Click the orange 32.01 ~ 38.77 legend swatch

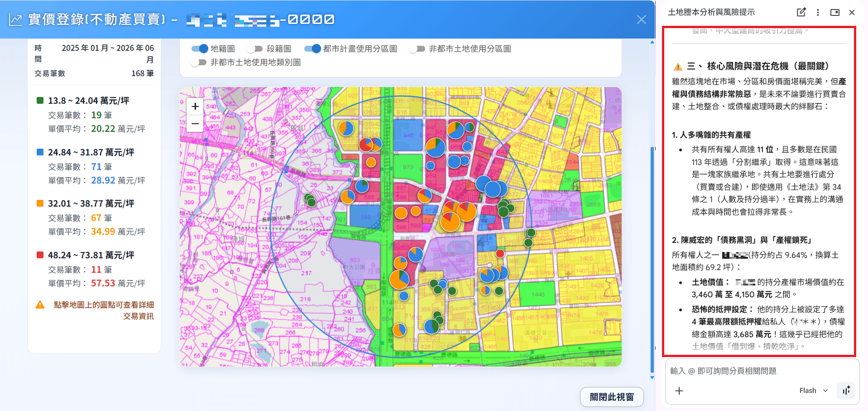[40, 203]
